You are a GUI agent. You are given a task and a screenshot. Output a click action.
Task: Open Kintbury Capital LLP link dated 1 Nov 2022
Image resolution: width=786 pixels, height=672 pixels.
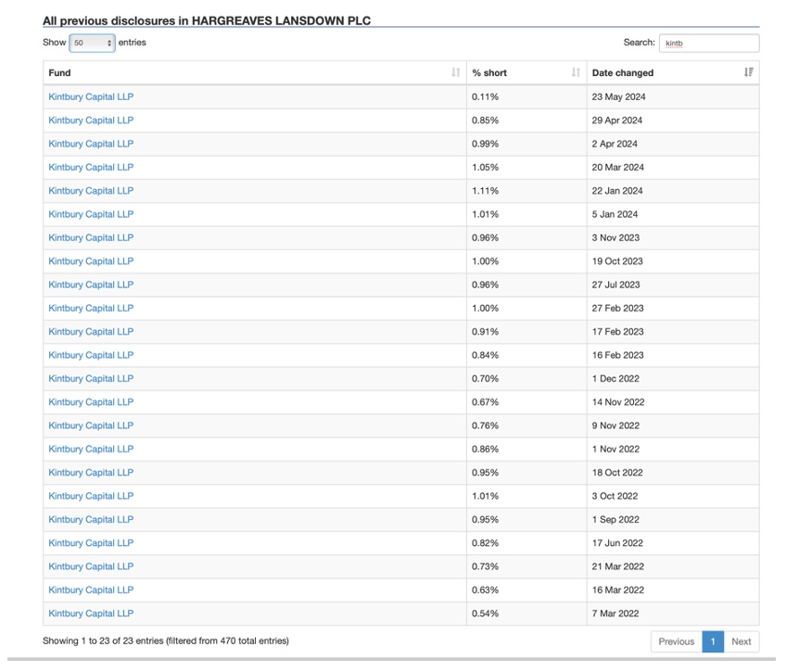[x=91, y=449]
